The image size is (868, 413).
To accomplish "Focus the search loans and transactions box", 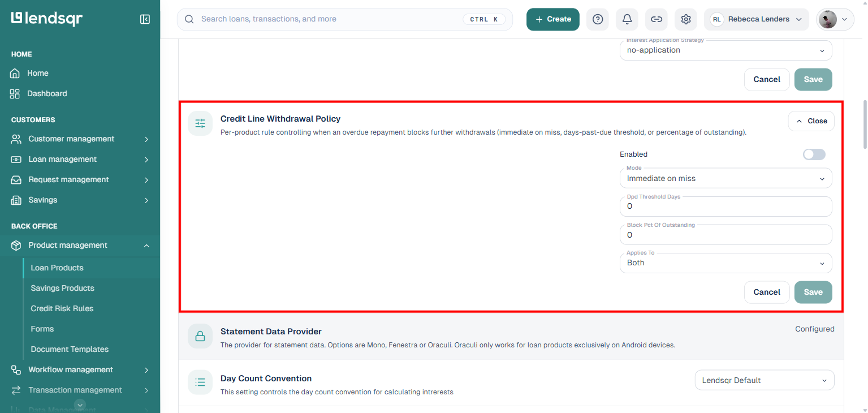I will (345, 19).
